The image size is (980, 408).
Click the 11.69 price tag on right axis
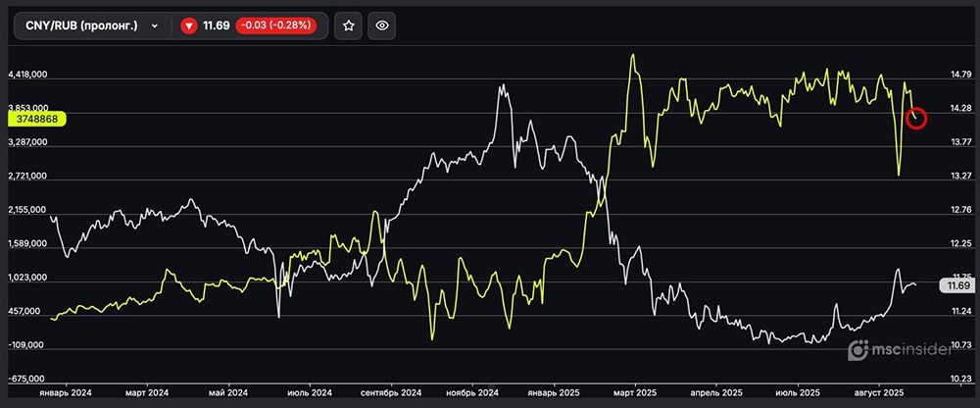tap(955, 285)
